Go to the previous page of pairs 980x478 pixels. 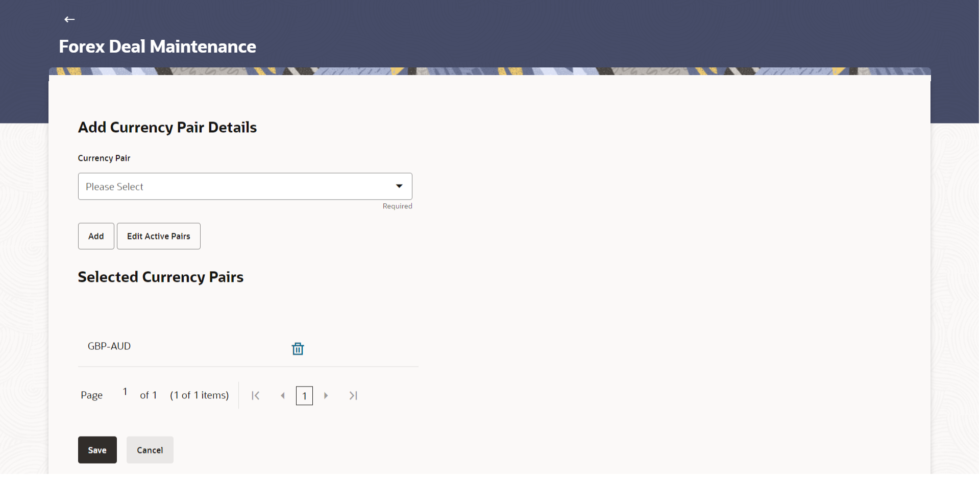click(282, 396)
